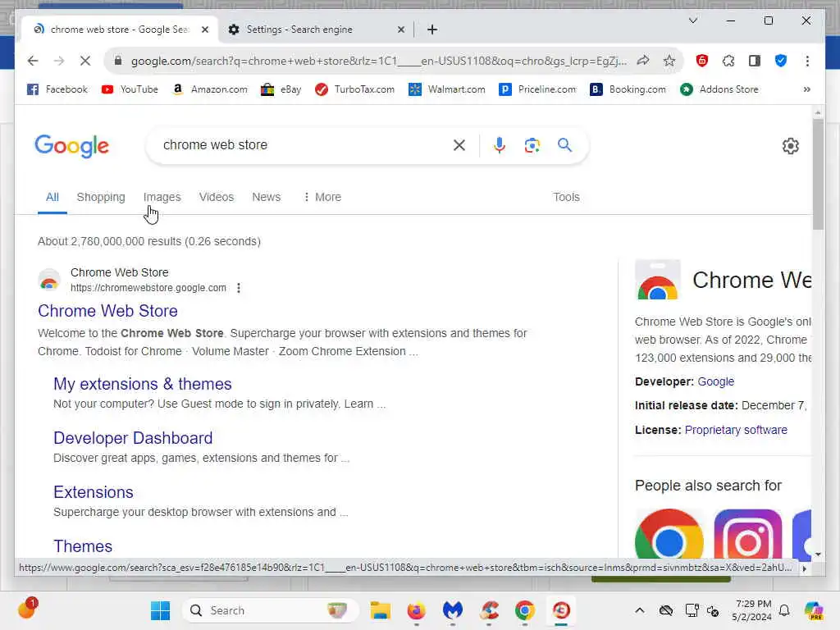Close the Settings - Search engine tab

pos(400,30)
